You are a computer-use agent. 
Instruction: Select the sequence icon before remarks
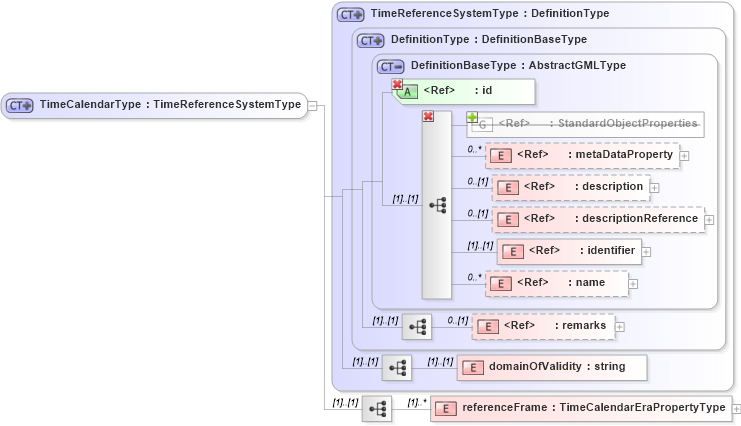(x=417, y=327)
